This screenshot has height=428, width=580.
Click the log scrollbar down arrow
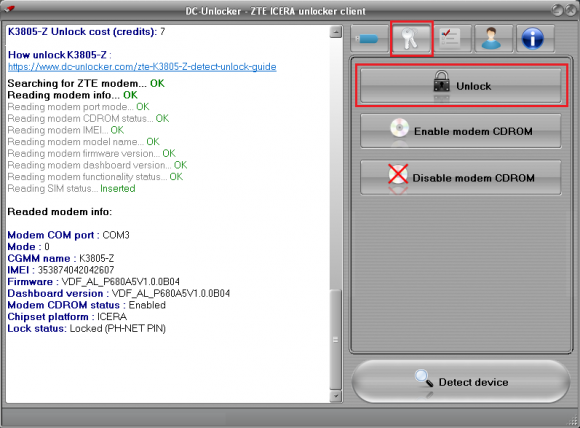(335, 396)
